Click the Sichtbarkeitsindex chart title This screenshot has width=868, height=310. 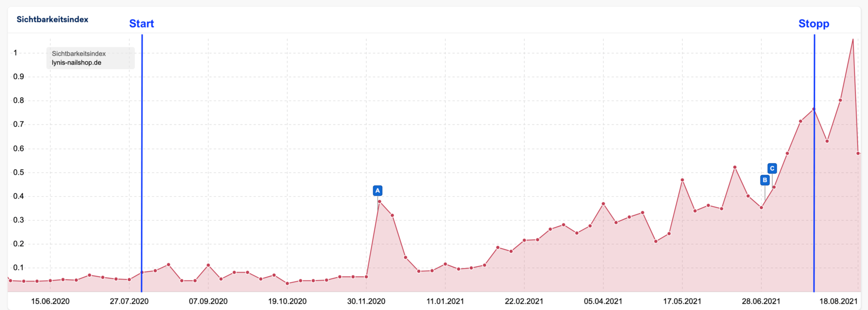pyautogui.click(x=52, y=19)
